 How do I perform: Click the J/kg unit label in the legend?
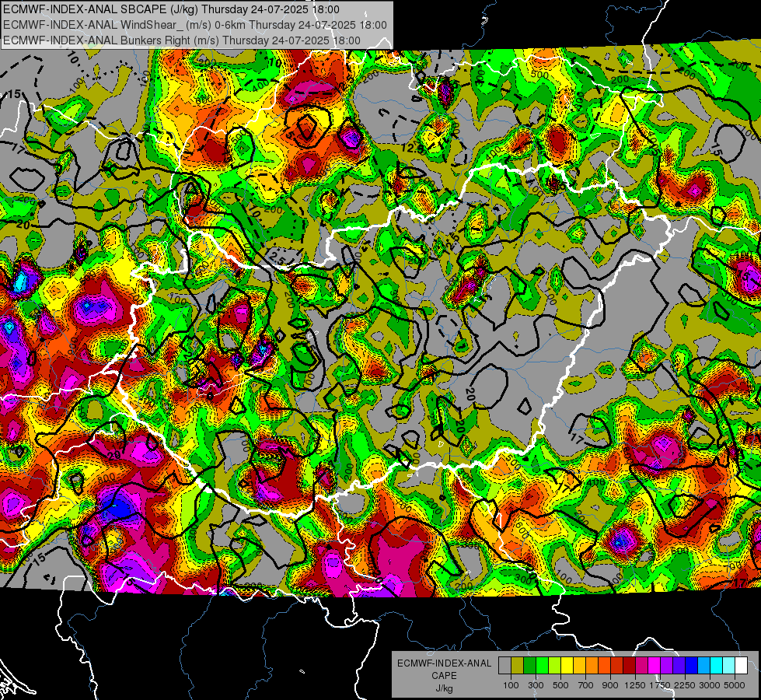(x=444, y=688)
